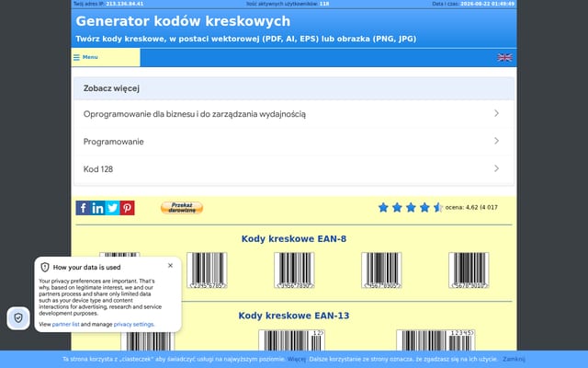
Task: Select EAN-13 barcode with 12345 add-on
Action: [x=435, y=340]
